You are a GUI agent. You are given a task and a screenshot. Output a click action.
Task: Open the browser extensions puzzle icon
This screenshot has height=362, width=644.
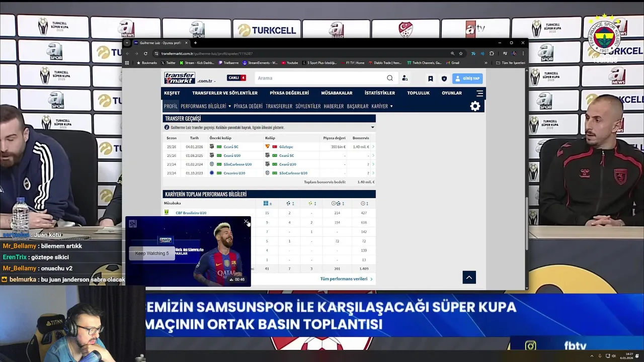click(492, 53)
